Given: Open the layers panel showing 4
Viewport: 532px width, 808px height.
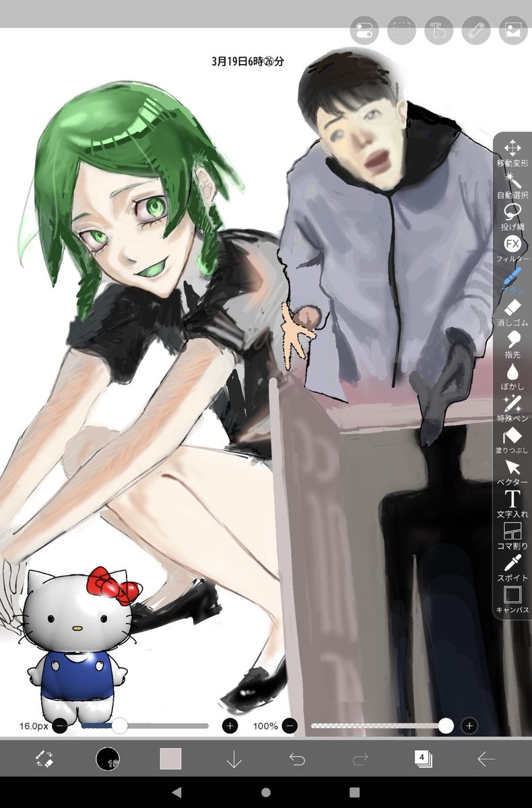Looking at the screenshot, I should pos(423,759).
